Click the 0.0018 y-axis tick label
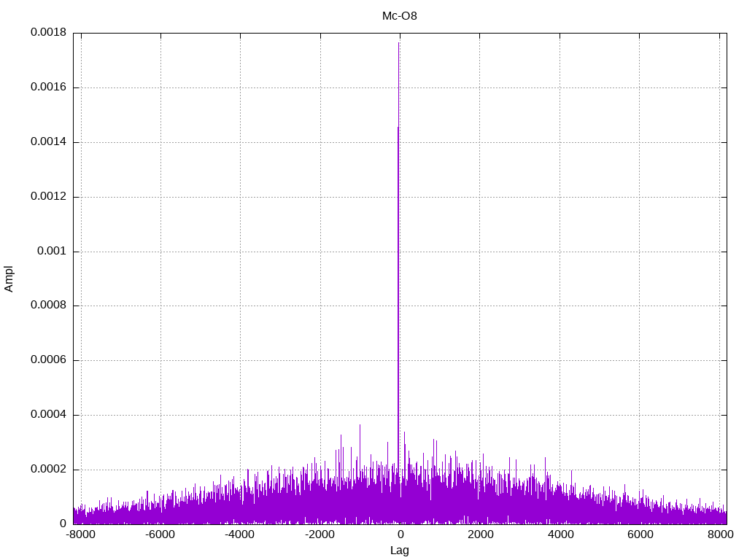Viewport: 747px width, 560px height. tap(48, 33)
